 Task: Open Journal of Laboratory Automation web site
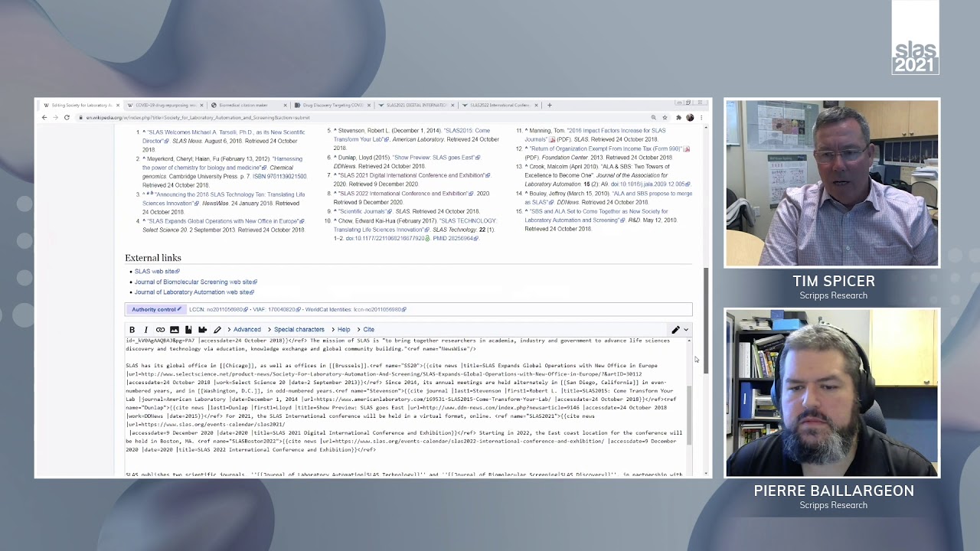[x=193, y=292]
